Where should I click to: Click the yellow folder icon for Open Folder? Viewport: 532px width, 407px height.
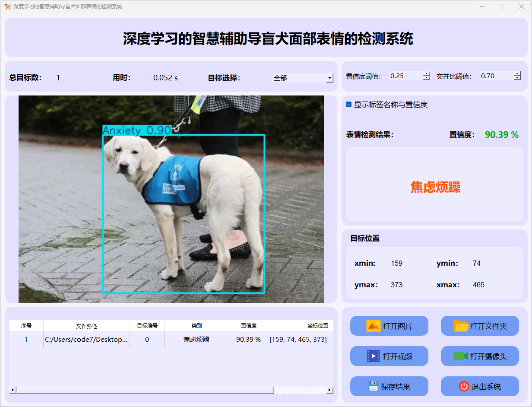[x=461, y=326]
